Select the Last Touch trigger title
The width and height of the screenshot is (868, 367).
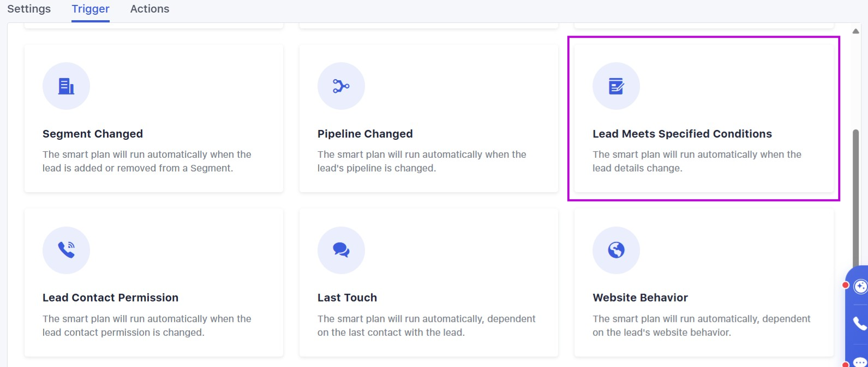click(347, 298)
